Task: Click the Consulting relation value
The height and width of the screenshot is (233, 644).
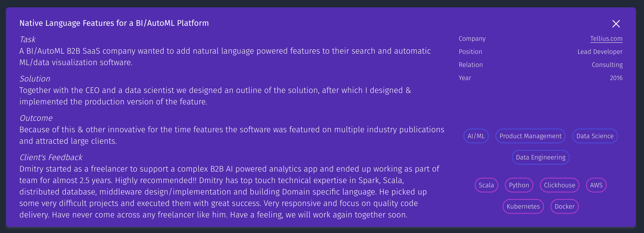Action: [x=607, y=64]
